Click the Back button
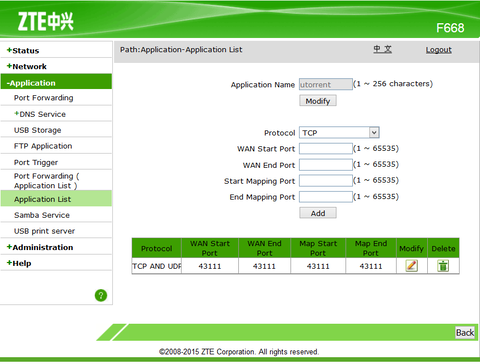 (465, 333)
